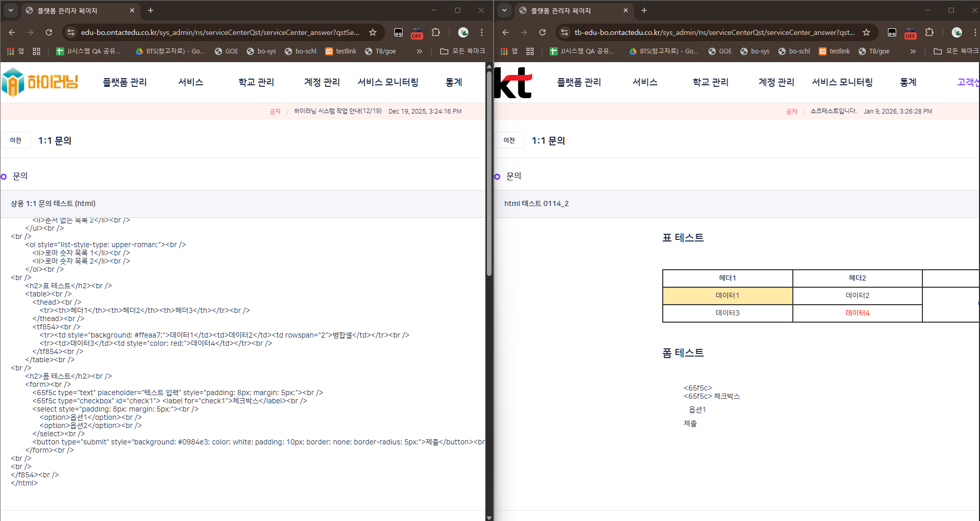The width and height of the screenshot is (980, 521).
Task: Click the profile avatar in the kt window
Action: pos(956,32)
